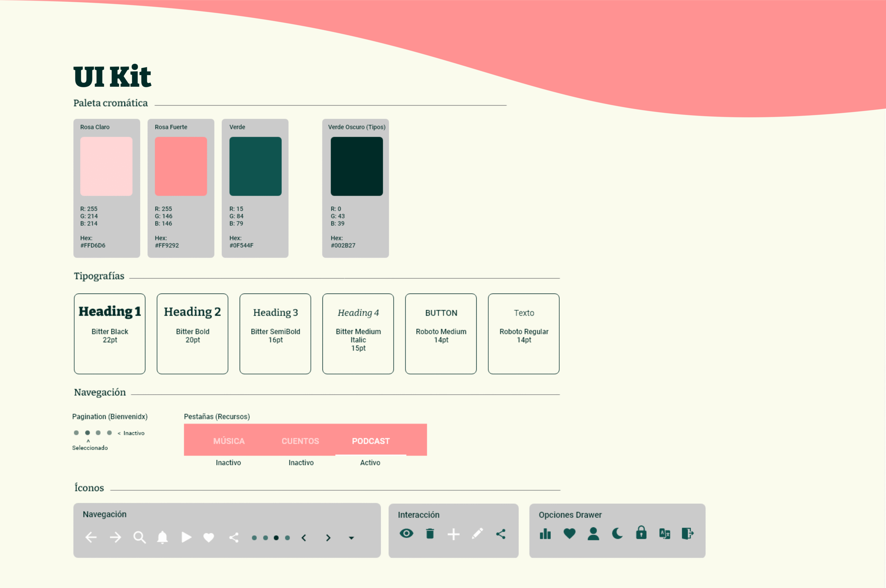The height and width of the screenshot is (588, 886).
Task: Click the small dropdown caret in Navegación icons
Action: click(x=351, y=538)
